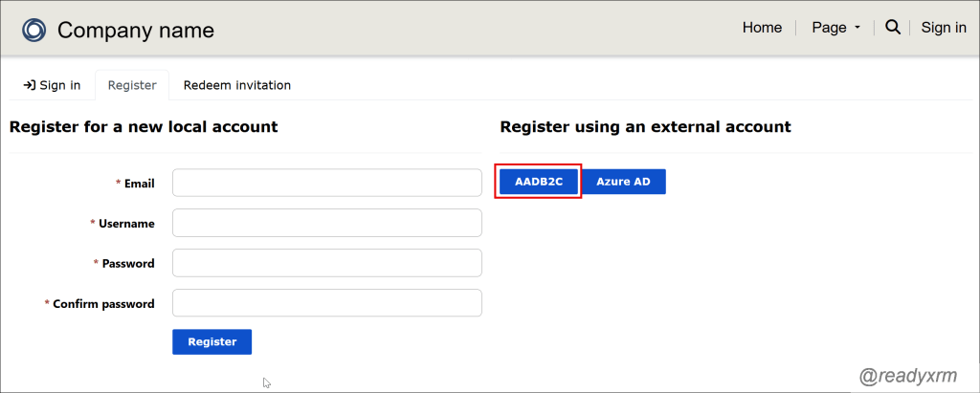Click into the Username text box
This screenshot has width=980, height=393.
[326, 223]
